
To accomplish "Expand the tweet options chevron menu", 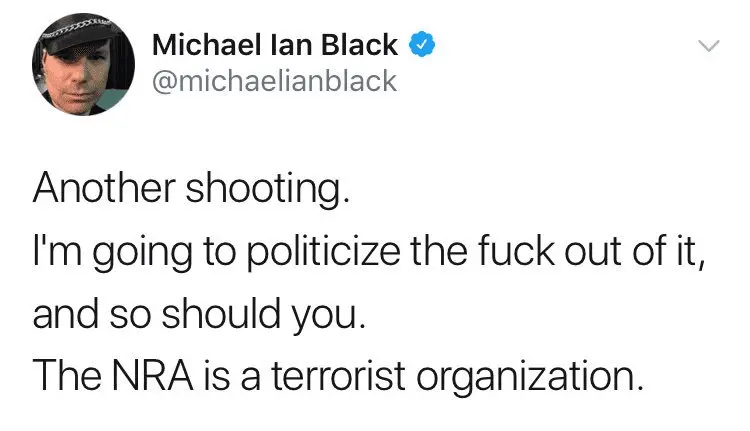I will click(708, 46).
